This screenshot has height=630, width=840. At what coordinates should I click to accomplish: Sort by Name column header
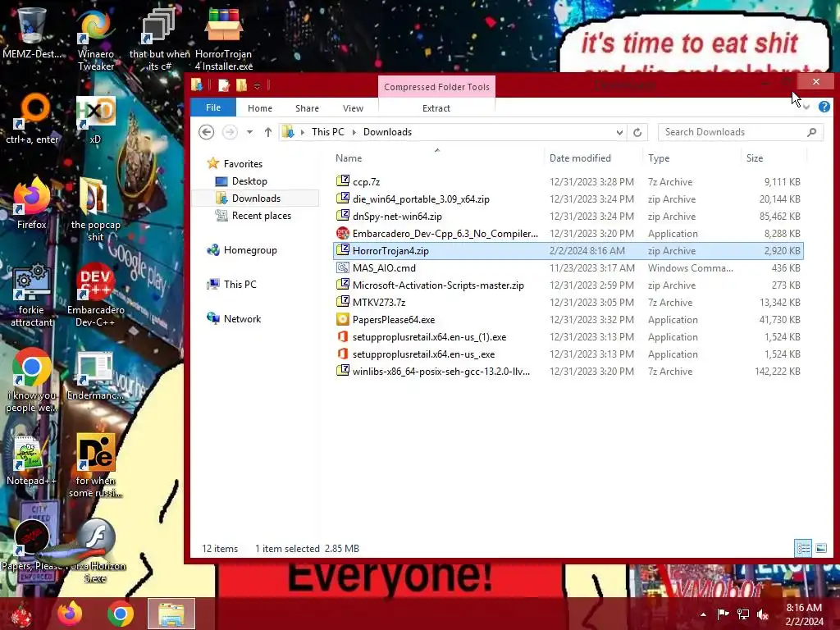click(x=349, y=158)
